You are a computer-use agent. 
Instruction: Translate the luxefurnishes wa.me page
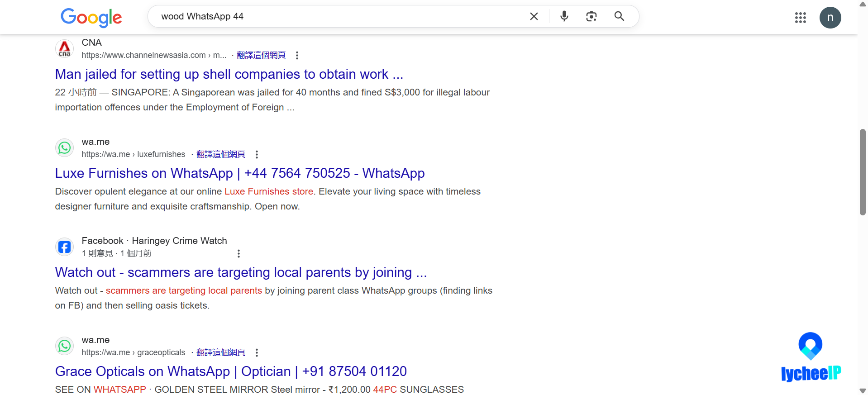click(221, 154)
